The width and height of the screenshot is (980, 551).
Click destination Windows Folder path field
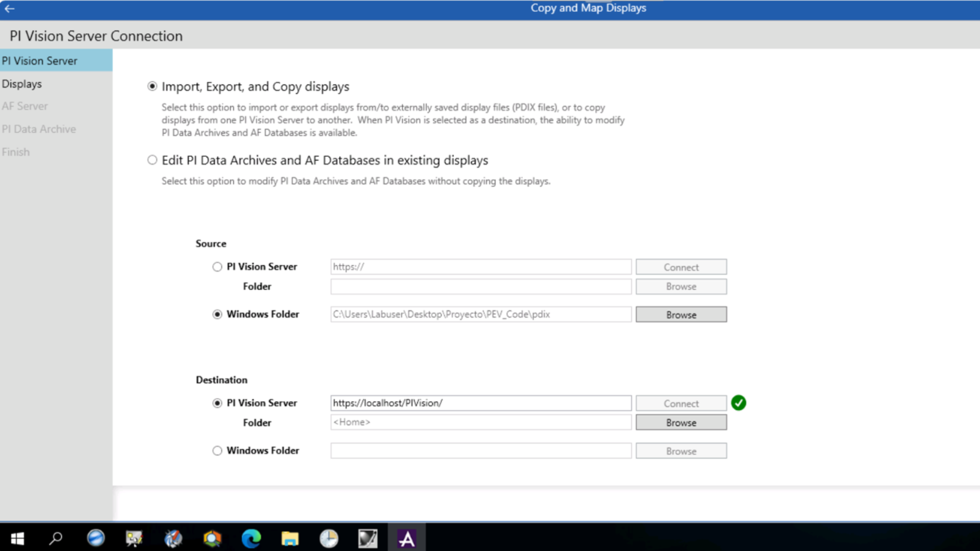click(481, 451)
